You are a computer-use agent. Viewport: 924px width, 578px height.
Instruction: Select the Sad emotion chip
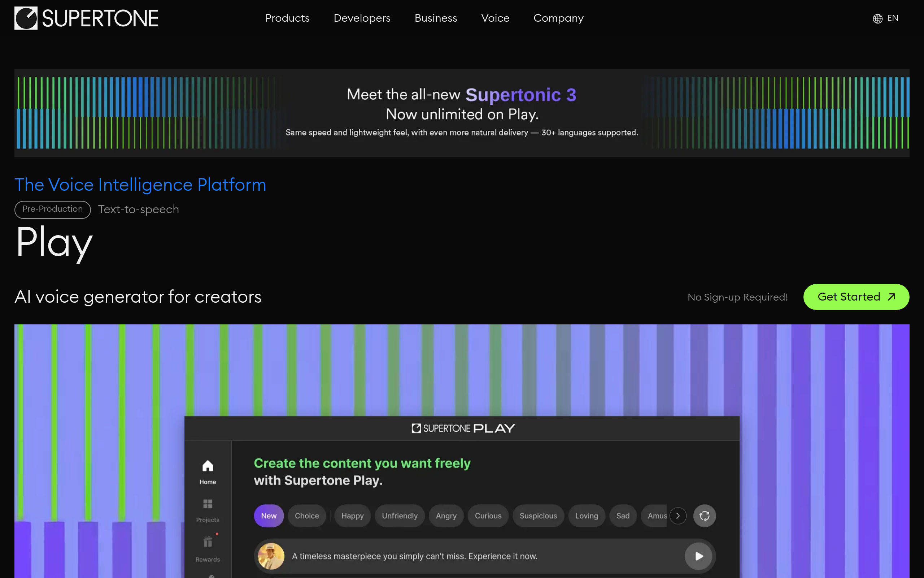pos(623,516)
